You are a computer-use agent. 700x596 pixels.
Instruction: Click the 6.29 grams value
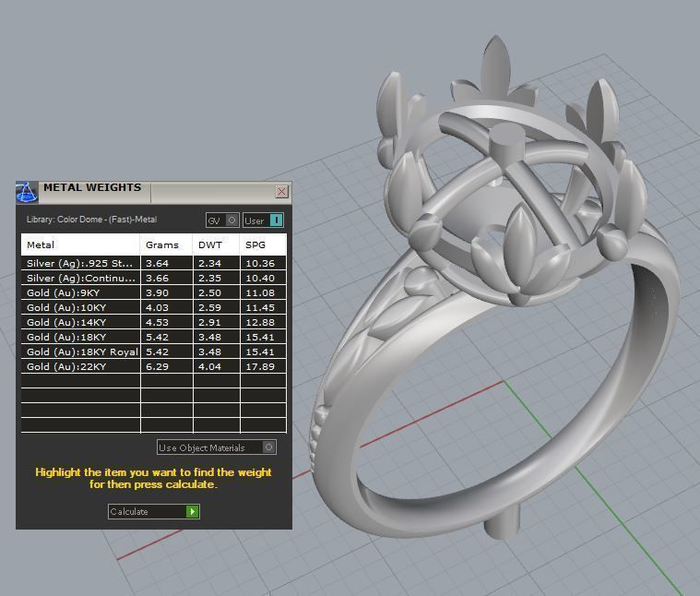pos(157,366)
